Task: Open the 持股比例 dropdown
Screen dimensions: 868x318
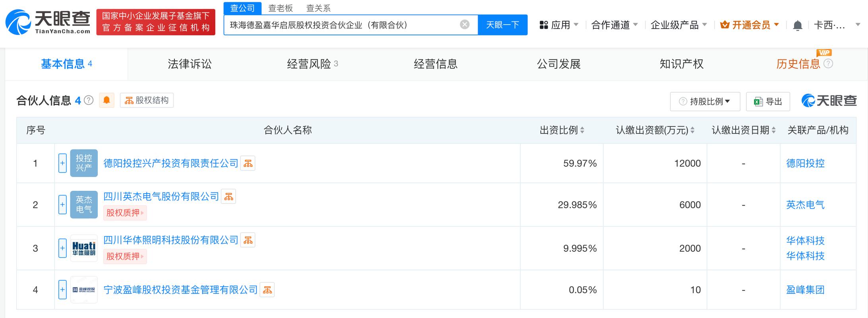Action: [705, 101]
